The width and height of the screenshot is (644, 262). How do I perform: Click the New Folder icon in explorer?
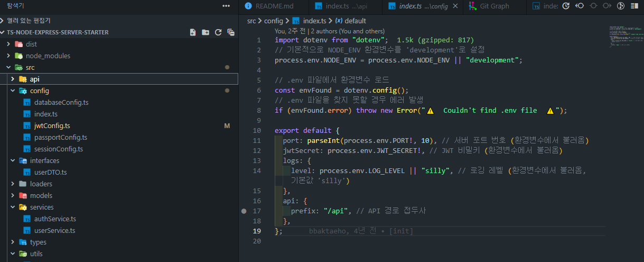[206, 32]
